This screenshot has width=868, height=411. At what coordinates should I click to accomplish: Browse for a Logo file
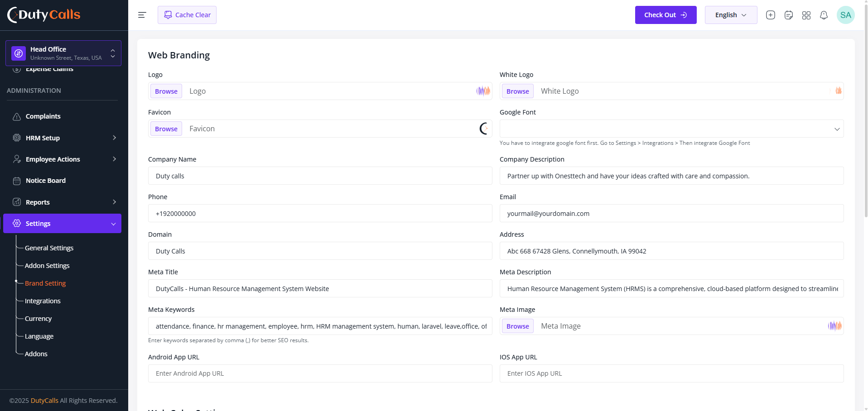[x=166, y=91]
